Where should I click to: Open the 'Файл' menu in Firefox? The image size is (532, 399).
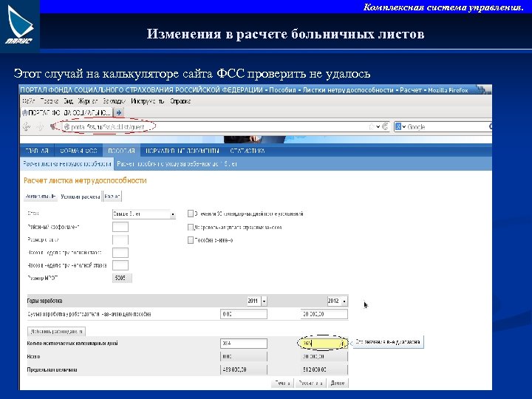point(29,101)
